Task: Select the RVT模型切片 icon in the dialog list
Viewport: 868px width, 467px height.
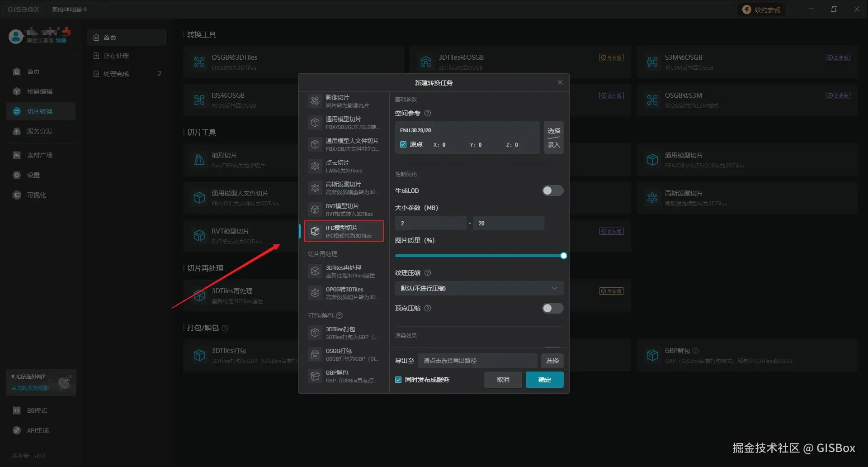Action: click(315, 210)
